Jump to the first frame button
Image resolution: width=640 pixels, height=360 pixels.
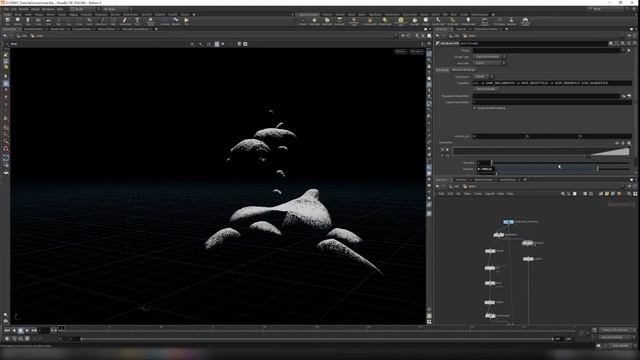click(x=7, y=330)
